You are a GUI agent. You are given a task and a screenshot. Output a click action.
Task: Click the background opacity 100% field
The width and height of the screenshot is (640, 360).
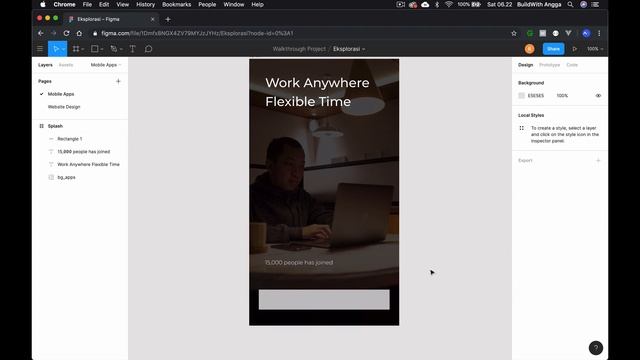(x=562, y=96)
